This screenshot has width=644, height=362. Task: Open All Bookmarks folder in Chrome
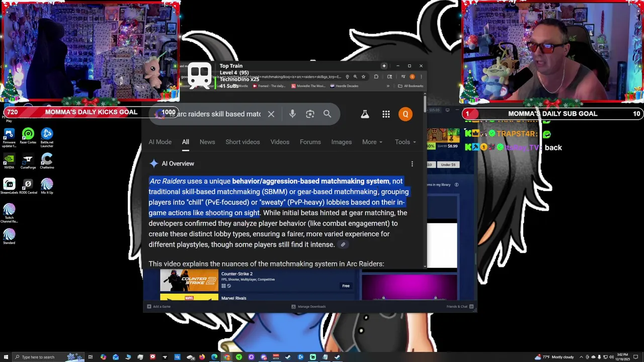point(411,86)
